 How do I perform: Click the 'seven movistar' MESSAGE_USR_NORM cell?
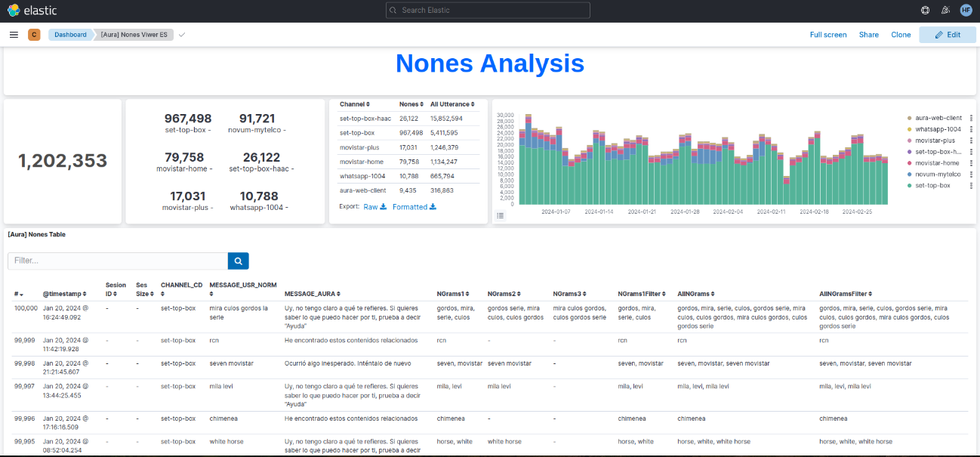pyautogui.click(x=231, y=363)
